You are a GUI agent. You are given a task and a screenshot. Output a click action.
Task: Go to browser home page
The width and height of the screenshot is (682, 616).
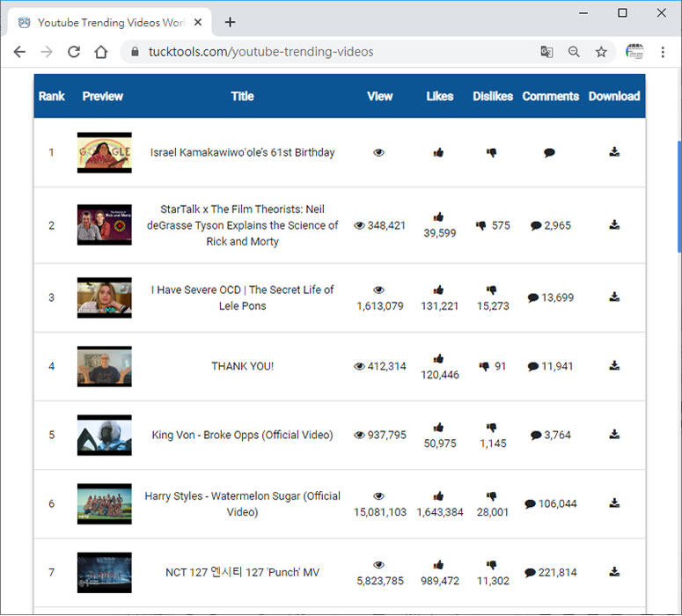101,52
